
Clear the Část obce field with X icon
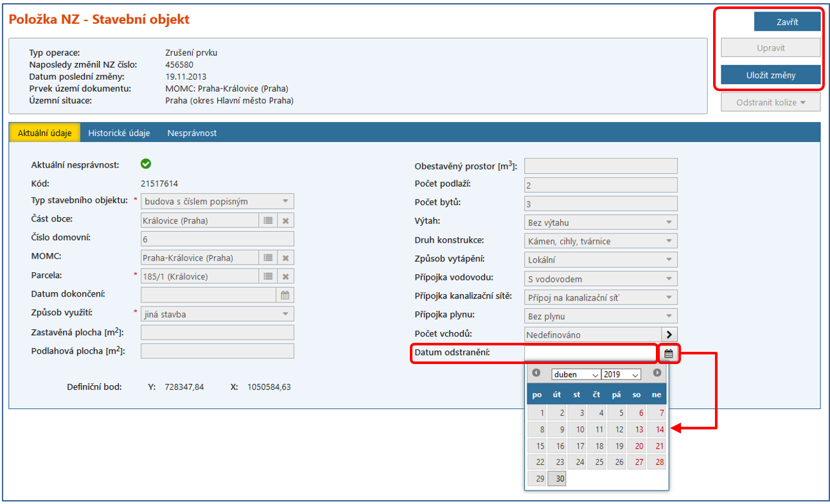point(285,220)
